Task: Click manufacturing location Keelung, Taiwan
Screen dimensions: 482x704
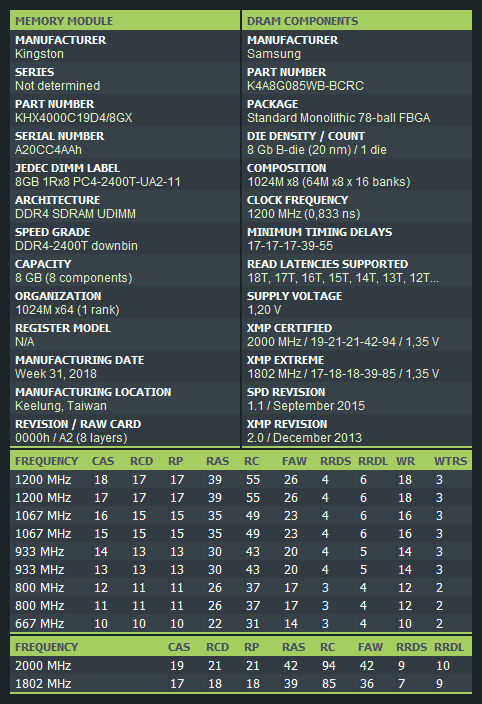Action: (x=61, y=405)
